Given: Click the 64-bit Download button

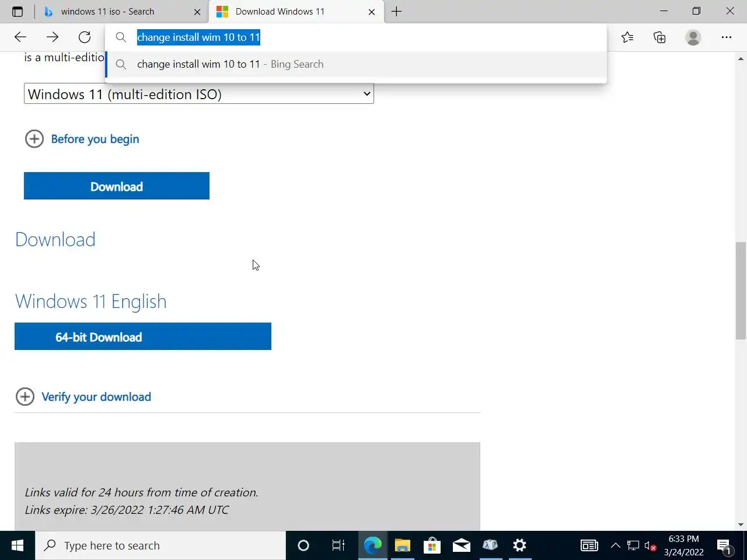Looking at the screenshot, I should click(143, 337).
